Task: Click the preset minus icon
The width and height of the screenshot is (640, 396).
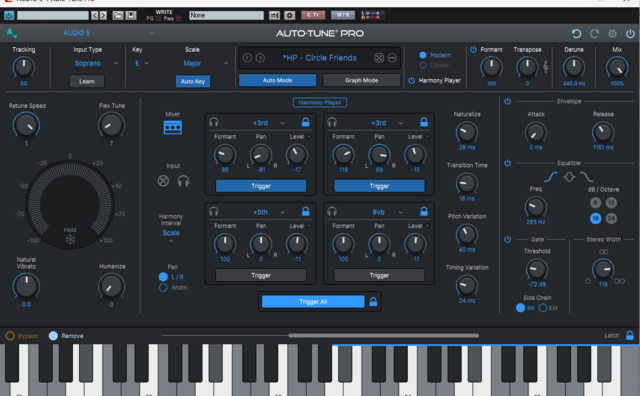Action: [392, 58]
